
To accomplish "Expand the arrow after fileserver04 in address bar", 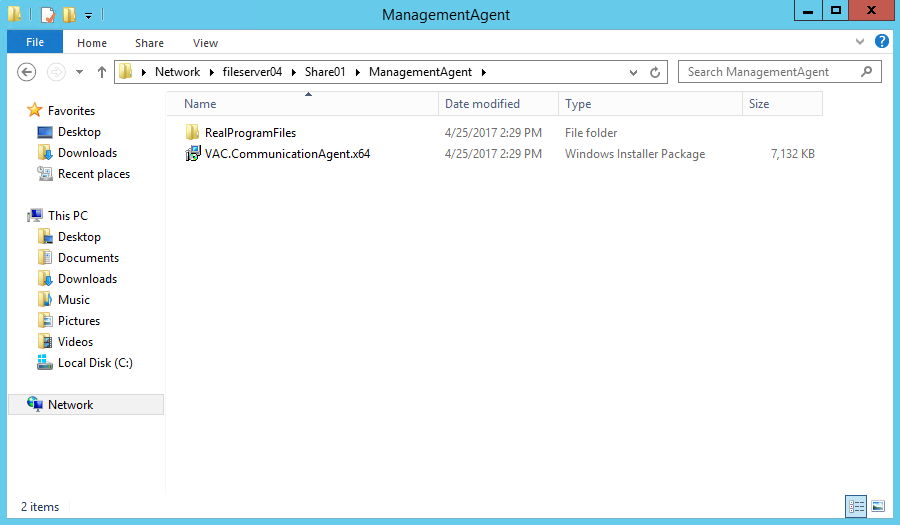I will click(x=293, y=72).
